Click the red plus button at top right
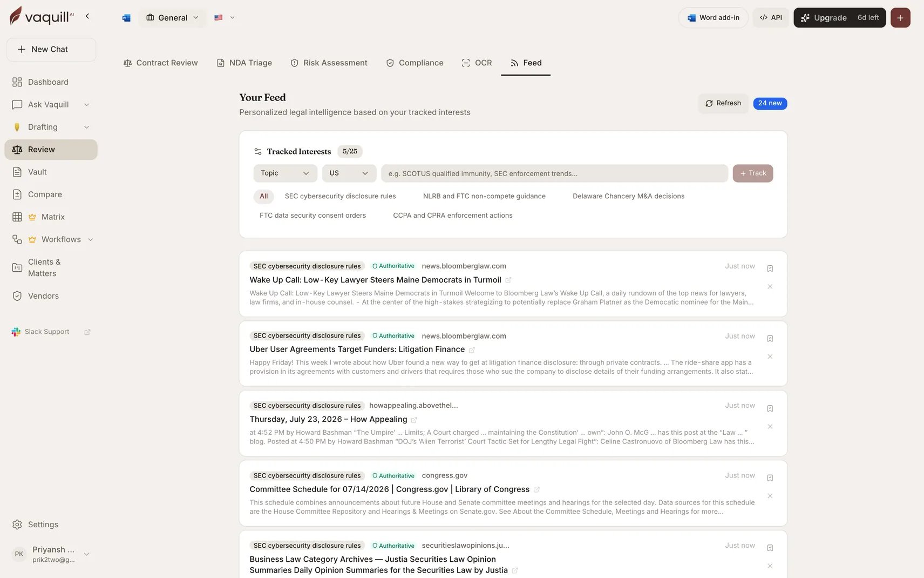 click(x=900, y=18)
